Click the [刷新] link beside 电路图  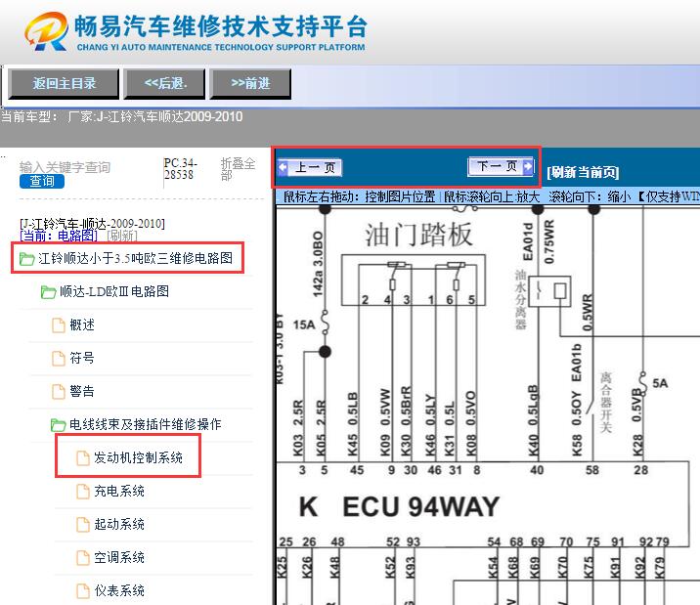click(122, 236)
